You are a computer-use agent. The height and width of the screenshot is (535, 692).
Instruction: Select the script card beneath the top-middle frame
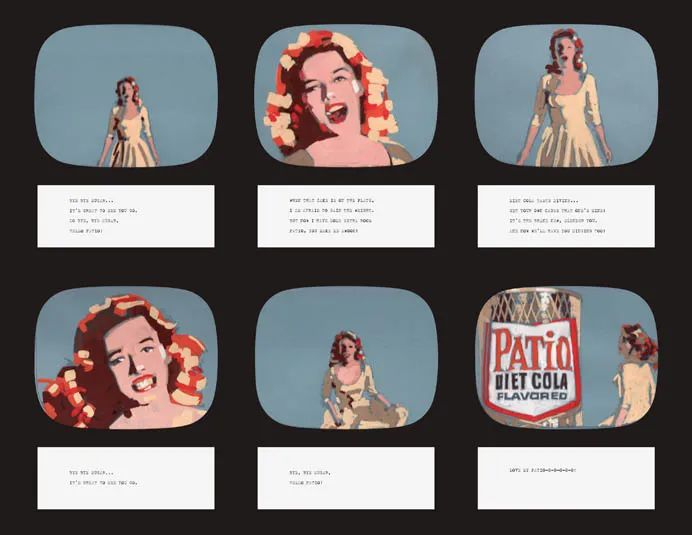[346, 216]
